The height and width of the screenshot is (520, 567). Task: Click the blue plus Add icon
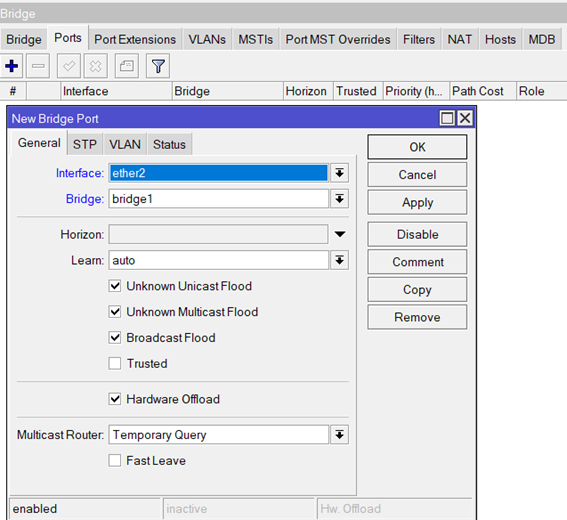coord(12,66)
